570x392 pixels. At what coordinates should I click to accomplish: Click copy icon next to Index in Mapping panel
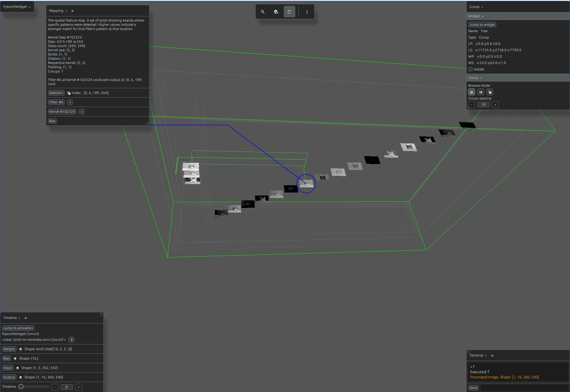tap(69, 93)
